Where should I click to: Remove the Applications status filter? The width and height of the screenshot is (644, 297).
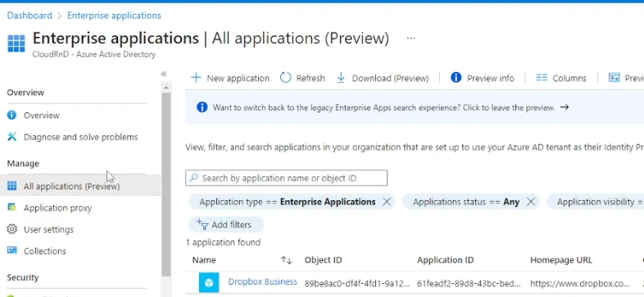531,202
